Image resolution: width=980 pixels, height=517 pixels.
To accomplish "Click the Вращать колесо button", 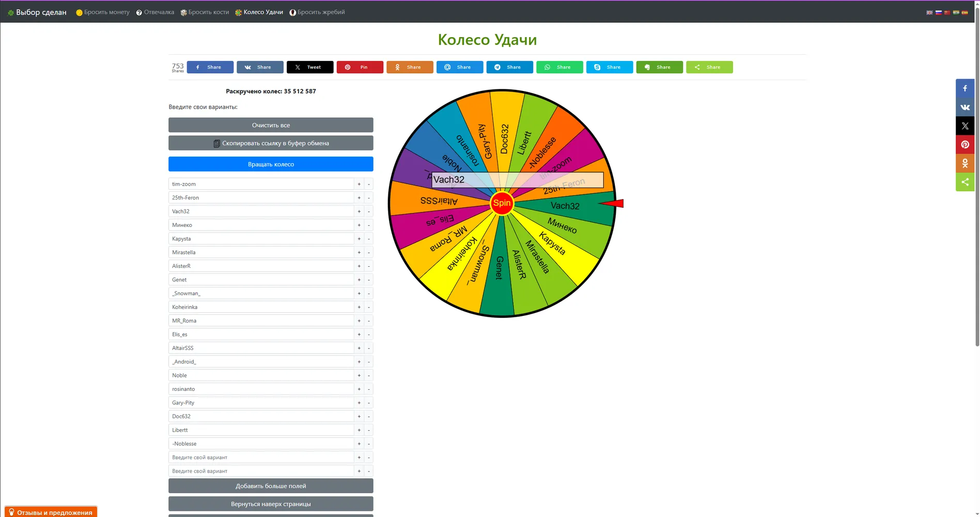I will [271, 164].
